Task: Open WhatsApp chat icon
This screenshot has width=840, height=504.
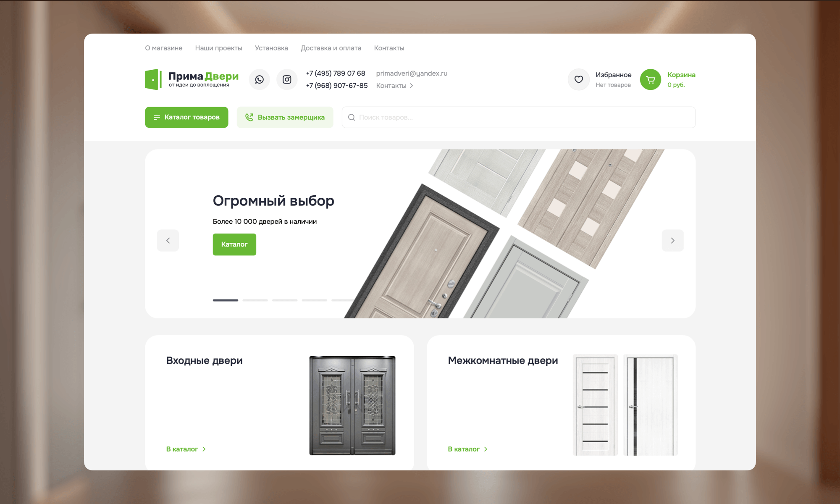Action: [x=259, y=79]
